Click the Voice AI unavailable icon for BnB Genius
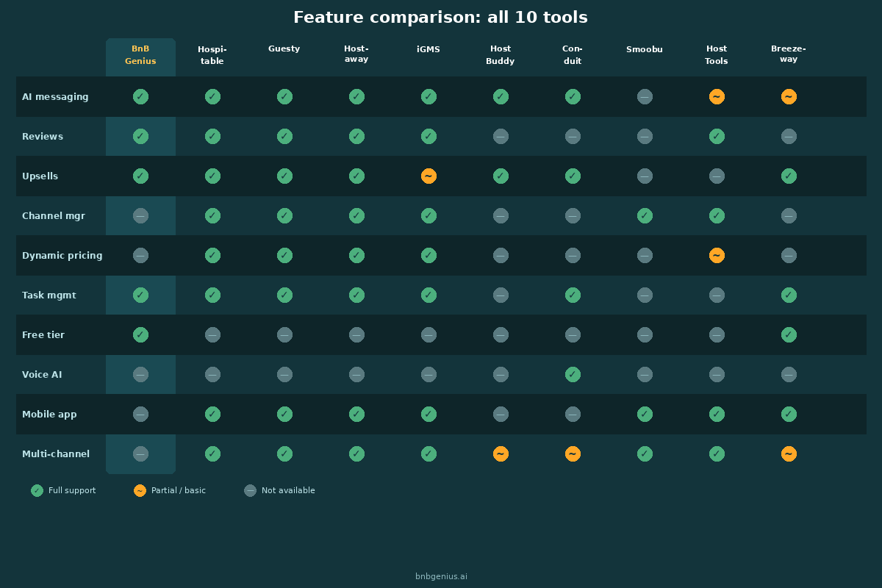The width and height of the screenshot is (882, 588). (140, 374)
